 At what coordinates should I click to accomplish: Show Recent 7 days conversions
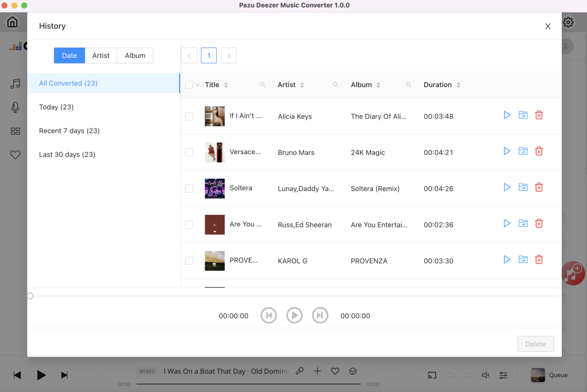pyautogui.click(x=69, y=131)
